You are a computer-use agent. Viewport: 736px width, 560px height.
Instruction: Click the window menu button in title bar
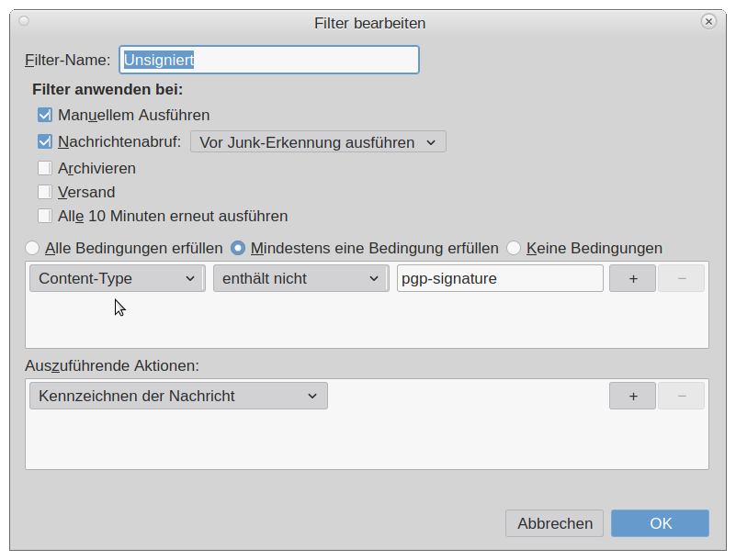24,21
